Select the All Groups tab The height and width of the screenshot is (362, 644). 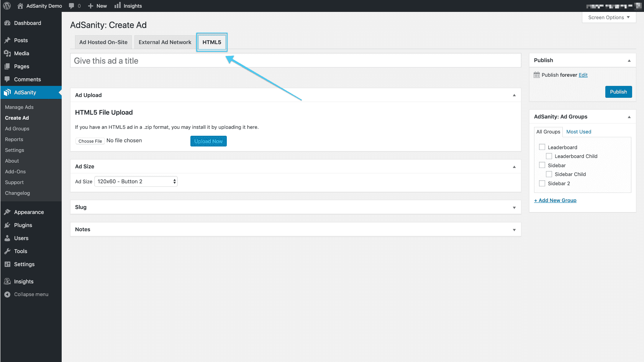pyautogui.click(x=548, y=132)
